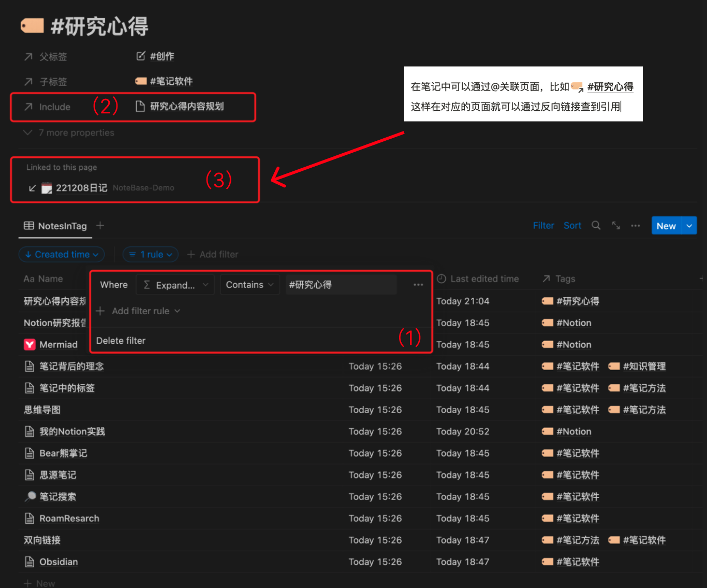
Task: Click the Filter button
Action: point(543,226)
